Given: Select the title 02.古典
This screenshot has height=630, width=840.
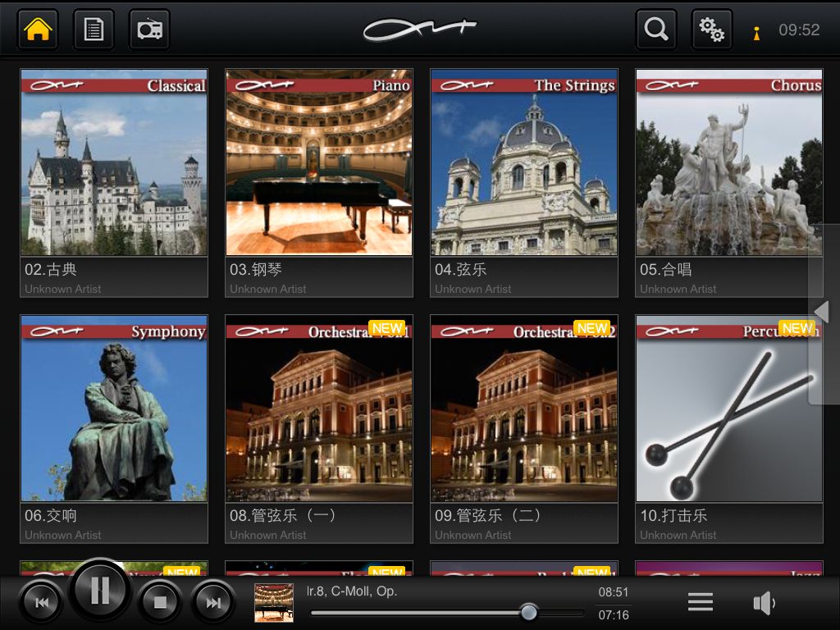Looking at the screenshot, I should (50, 269).
